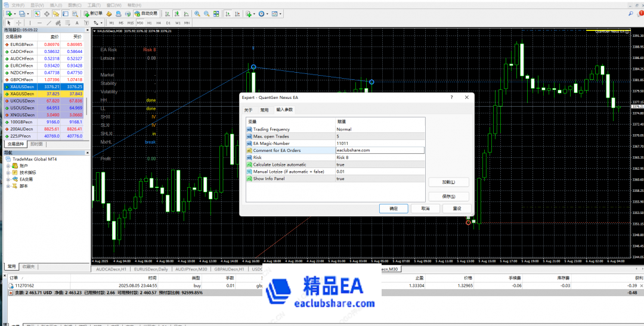
Task: Switch chart timeframe to M5
Action: tap(121, 23)
